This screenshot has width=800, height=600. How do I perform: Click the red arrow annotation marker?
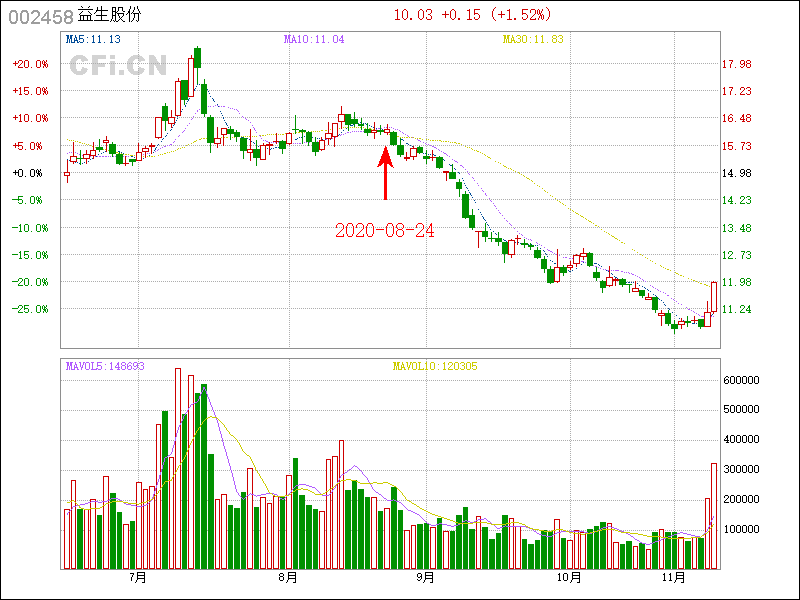(x=385, y=172)
